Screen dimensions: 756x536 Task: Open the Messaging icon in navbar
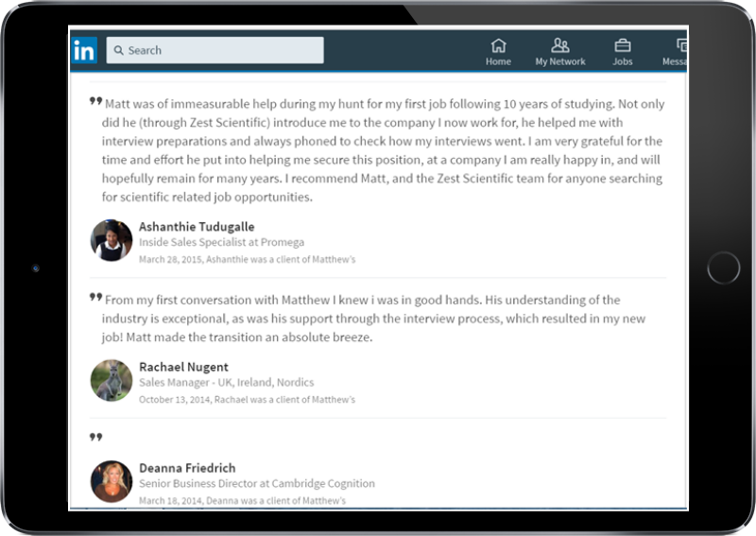[681, 45]
